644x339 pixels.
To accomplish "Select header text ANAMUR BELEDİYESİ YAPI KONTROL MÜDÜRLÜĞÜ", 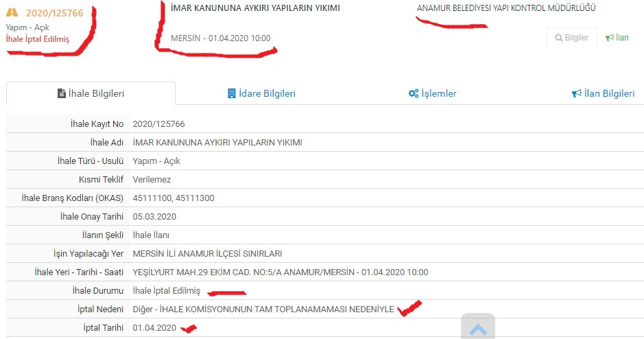I will [506, 8].
